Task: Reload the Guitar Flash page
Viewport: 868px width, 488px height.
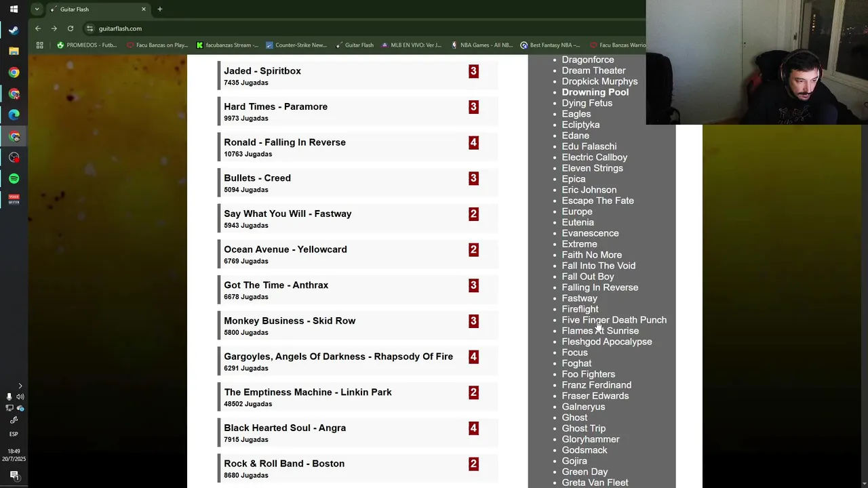Action: coord(71,28)
